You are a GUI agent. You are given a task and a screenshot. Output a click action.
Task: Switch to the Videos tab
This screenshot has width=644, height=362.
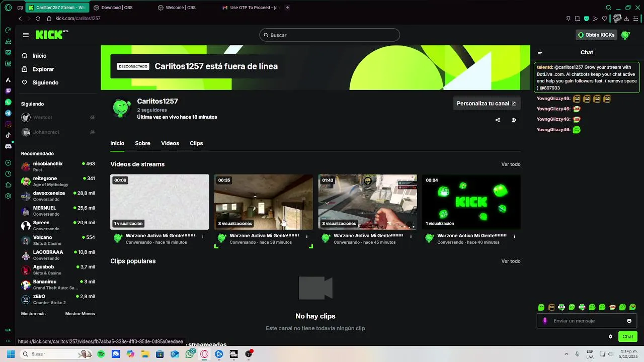coord(170,143)
